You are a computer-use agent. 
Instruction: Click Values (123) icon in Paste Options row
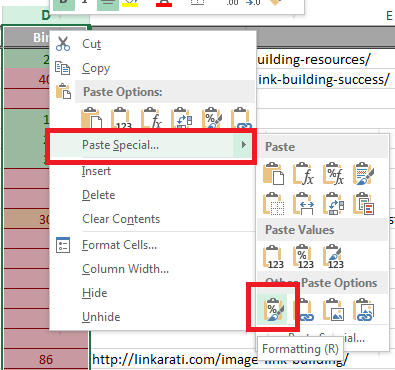pos(122,118)
